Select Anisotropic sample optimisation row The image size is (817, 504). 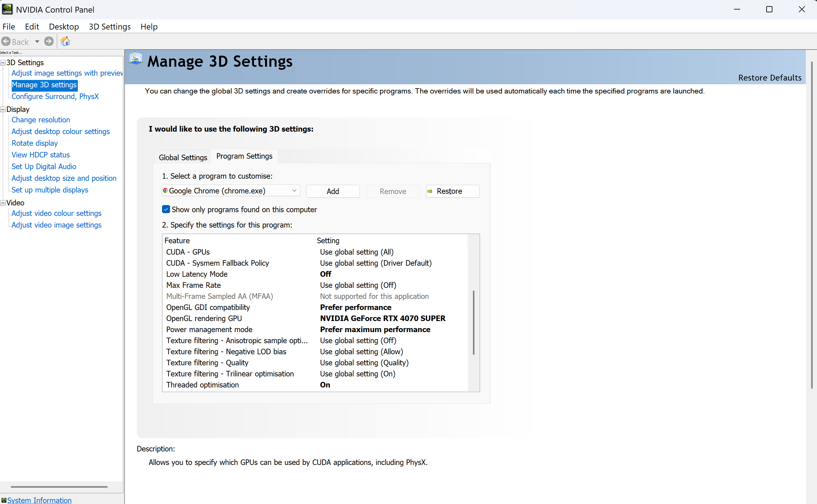pyautogui.click(x=315, y=340)
